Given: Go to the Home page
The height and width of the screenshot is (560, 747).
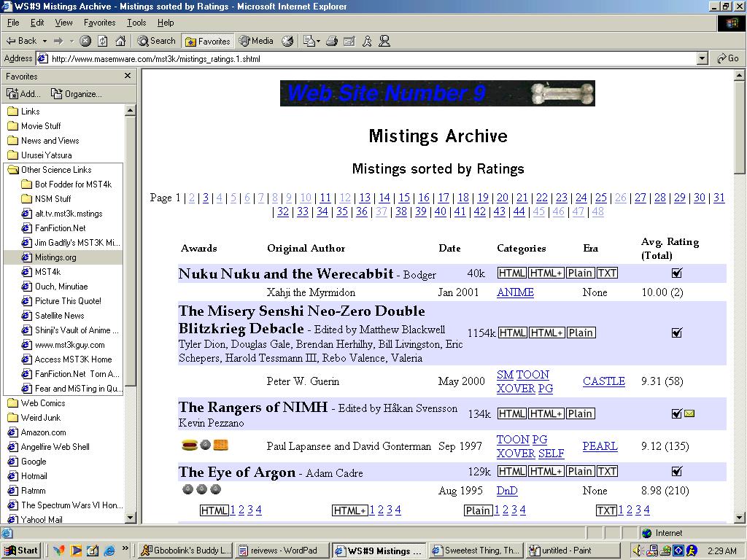Looking at the screenshot, I should tap(120, 41).
